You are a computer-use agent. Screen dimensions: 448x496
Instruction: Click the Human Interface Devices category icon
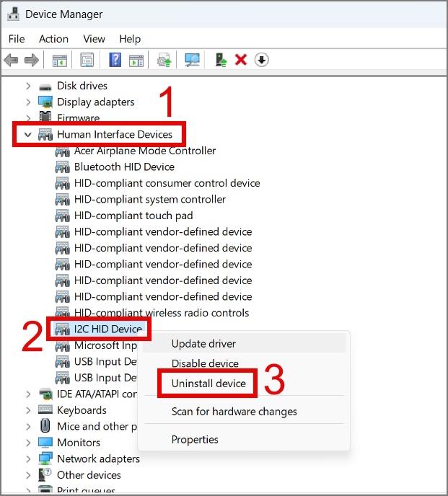[45, 135]
